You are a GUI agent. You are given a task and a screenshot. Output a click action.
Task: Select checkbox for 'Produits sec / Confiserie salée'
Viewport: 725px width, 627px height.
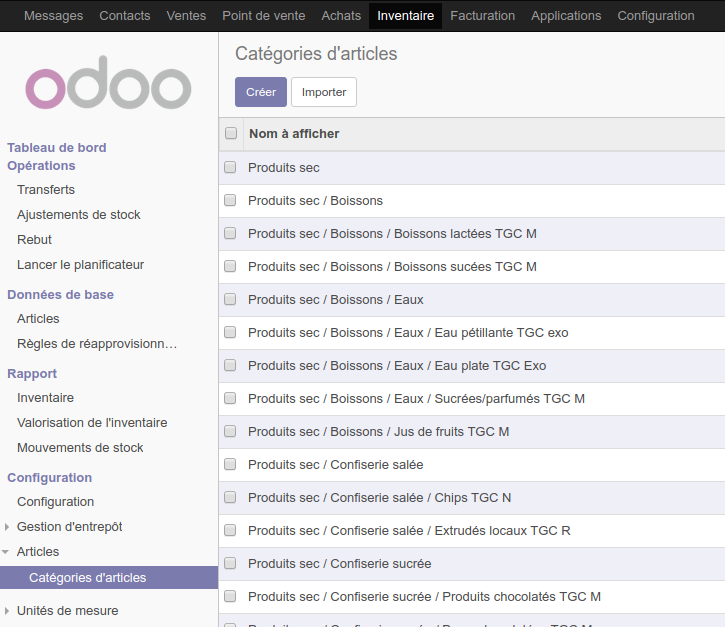(x=230, y=465)
